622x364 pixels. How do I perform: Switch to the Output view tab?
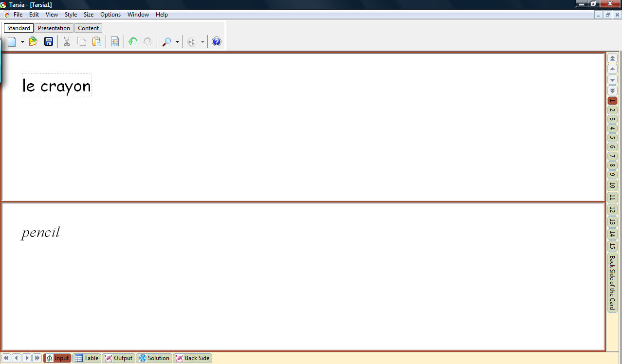click(119, 358)
